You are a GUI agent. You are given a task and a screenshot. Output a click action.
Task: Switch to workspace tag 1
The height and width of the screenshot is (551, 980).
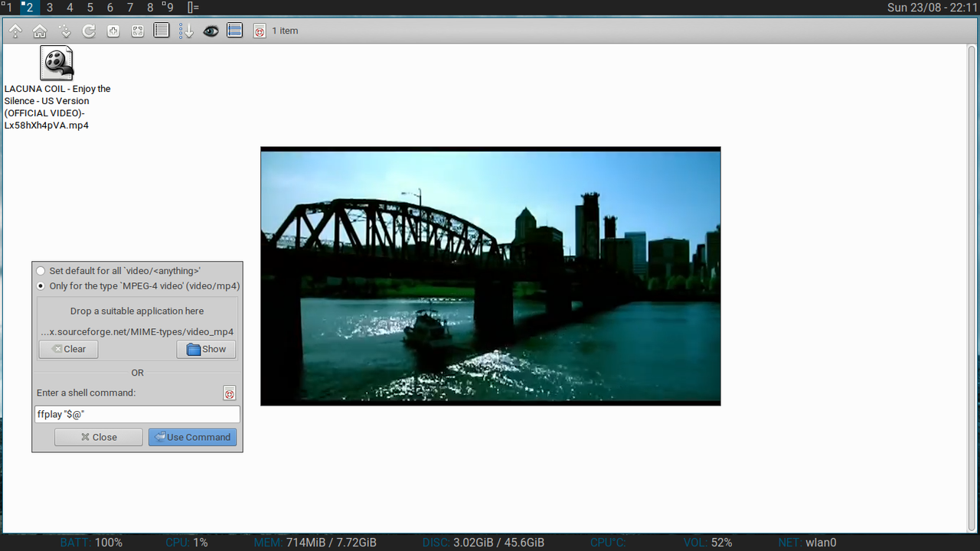tap(8, 8)
